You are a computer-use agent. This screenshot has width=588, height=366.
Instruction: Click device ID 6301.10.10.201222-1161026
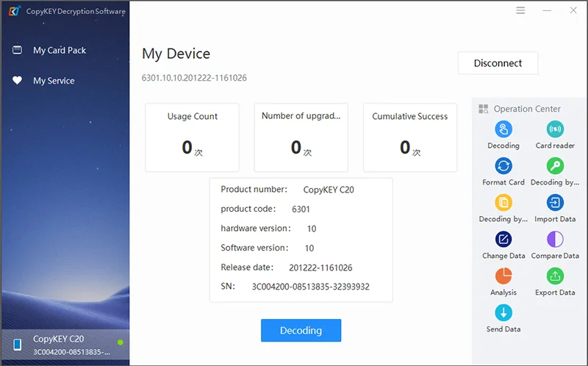pyautogui.click(x=194, y=78)
